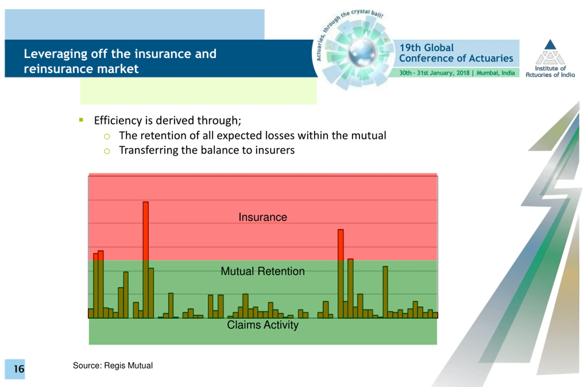Select the 'Claims Activity' axis label
The width and height of the screenshot is (588, 387).
263,325
